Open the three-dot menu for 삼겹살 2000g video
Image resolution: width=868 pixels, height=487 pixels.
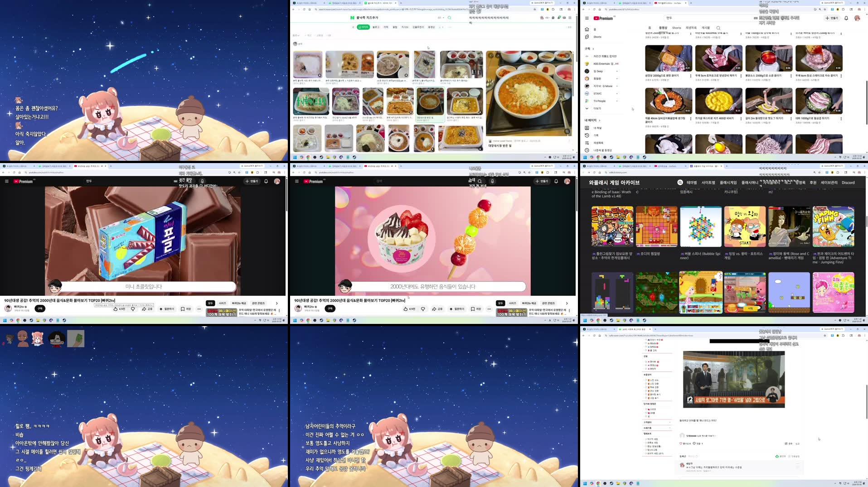point(690,76)
